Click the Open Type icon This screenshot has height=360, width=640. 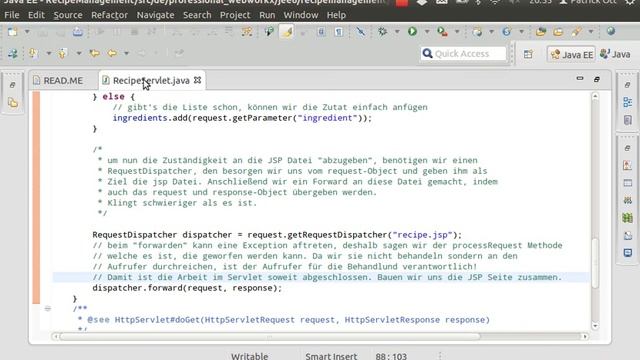541,31
